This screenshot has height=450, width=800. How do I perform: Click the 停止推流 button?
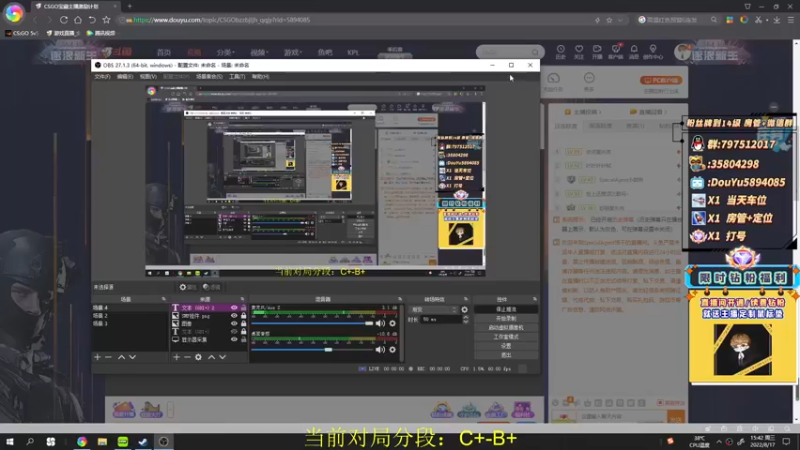click(506, 309)
